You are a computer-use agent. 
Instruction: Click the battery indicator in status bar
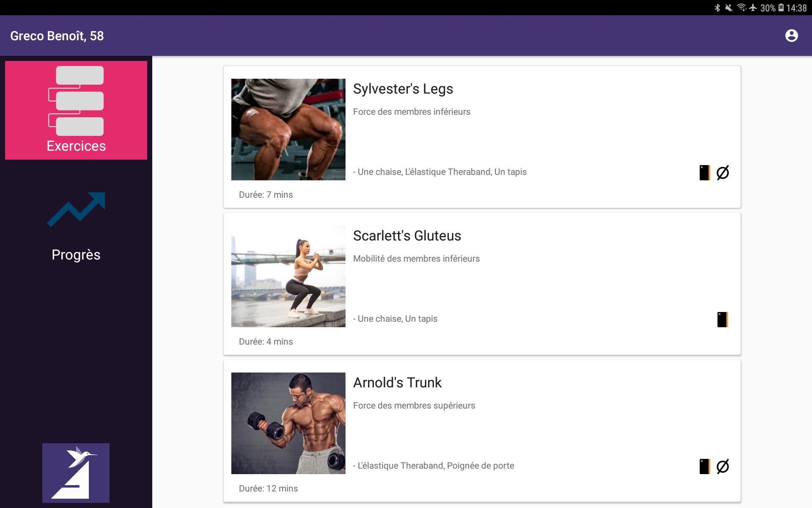(x=781, y=8)
